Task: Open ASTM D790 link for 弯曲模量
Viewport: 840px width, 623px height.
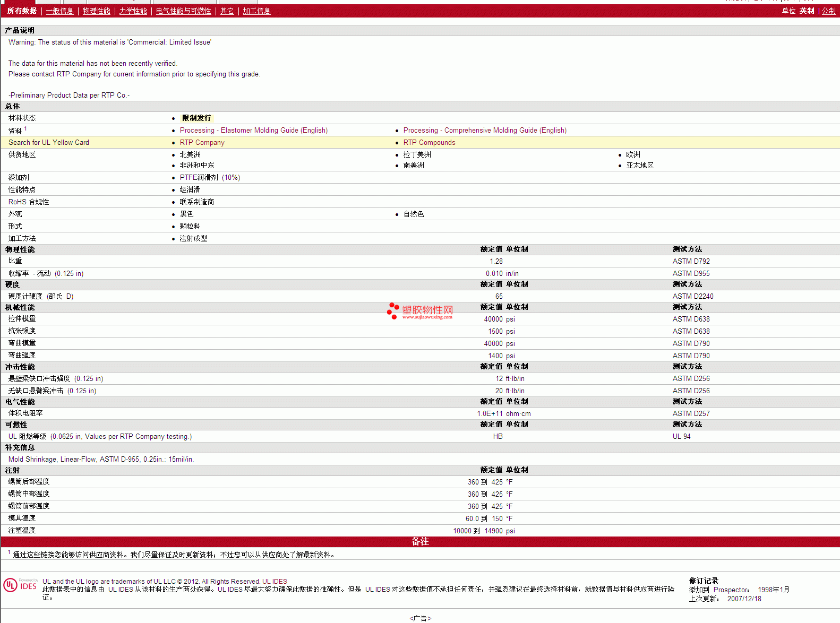Action: coord(691,343)
